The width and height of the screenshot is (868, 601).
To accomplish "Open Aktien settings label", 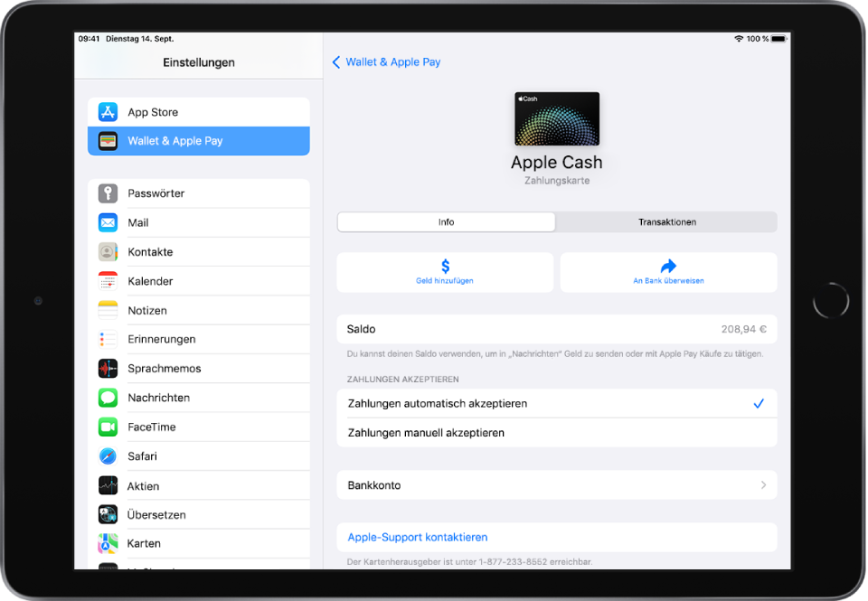I will [x=144, y=486].
